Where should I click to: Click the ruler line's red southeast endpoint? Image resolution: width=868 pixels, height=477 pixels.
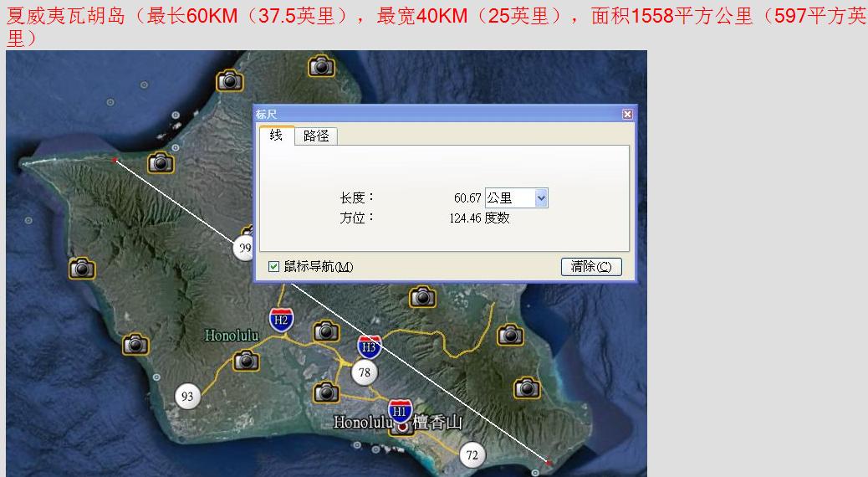tap(549, 462)
